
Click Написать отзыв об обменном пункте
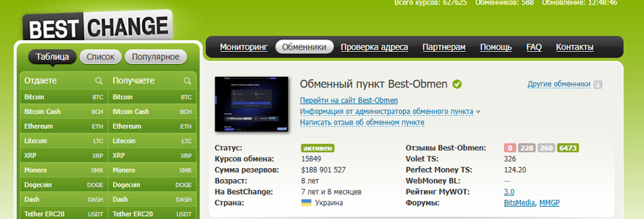click(x=362, y=122)
